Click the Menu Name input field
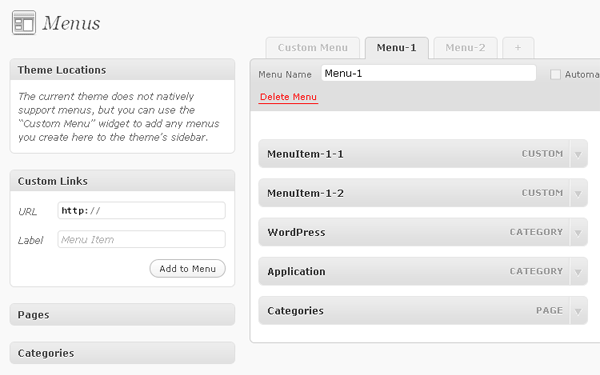This screenshot has width=600, height=375. click(x=429, y=73)
